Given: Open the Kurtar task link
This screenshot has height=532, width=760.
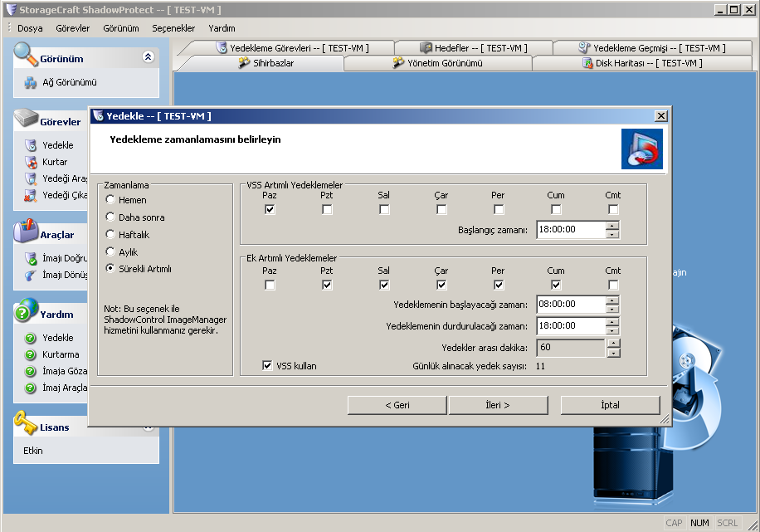Looking at the screenshot, I should coord(55,162).
